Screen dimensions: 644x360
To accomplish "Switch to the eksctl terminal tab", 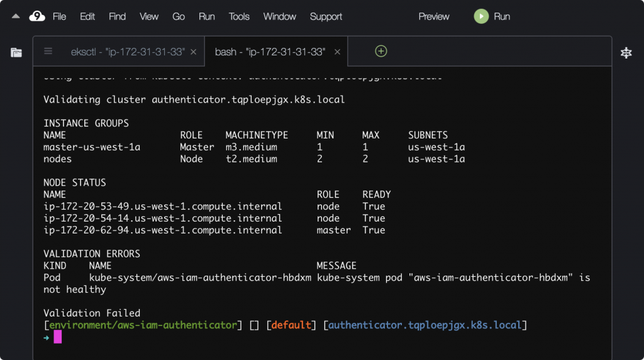I will coord(128,52).
